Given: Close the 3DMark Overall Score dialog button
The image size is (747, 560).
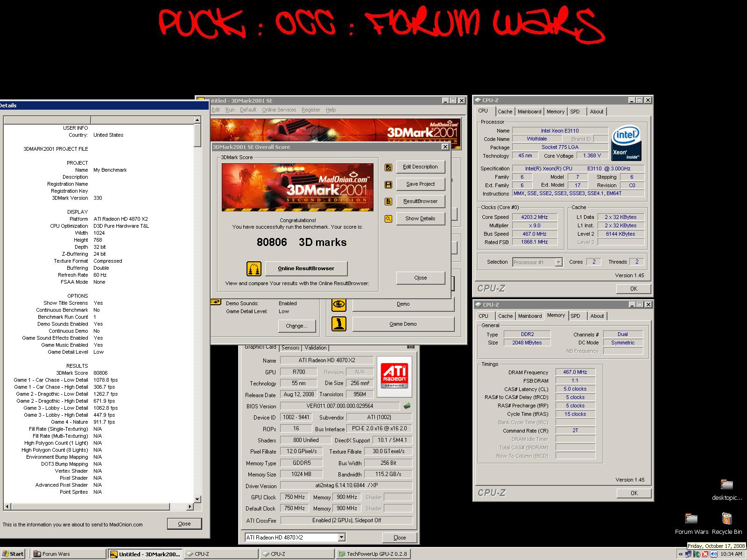Looking at the screenshot, I should [420, 278].
